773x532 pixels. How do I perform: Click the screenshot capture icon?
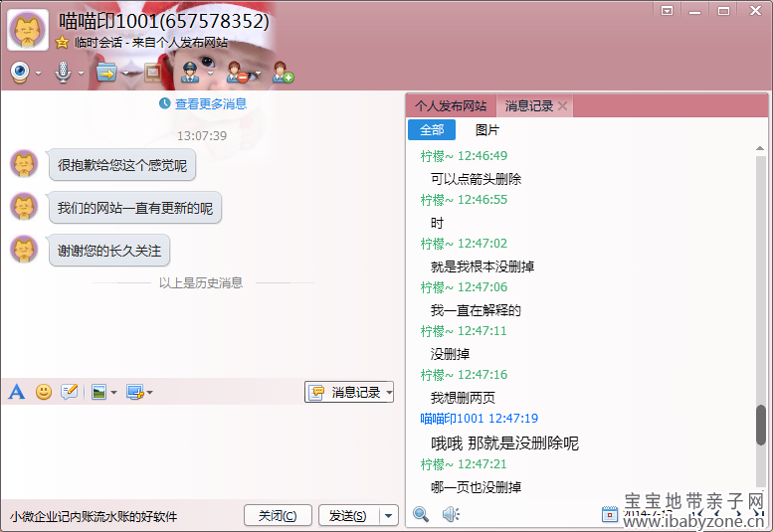(x=134, y=392)
